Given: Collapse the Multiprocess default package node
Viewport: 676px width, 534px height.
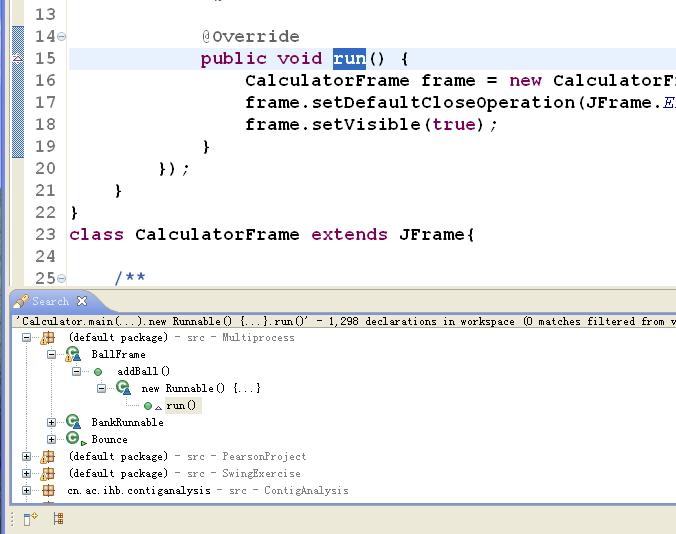Looking at the screenshot, I should click(x=26, y=337).
